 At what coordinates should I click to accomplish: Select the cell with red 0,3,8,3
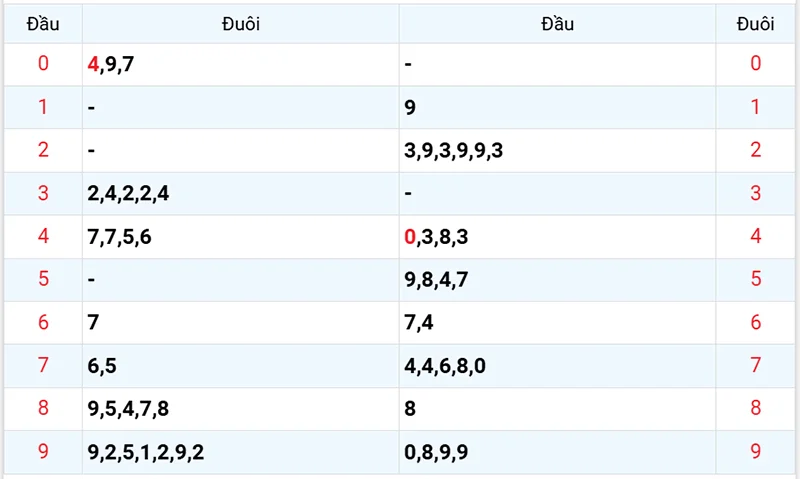coord(557,237)
